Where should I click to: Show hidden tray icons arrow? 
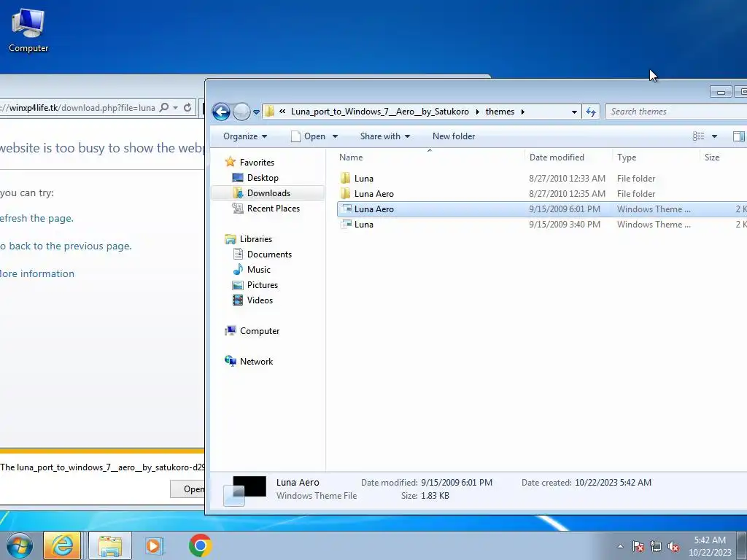(620, 546)
